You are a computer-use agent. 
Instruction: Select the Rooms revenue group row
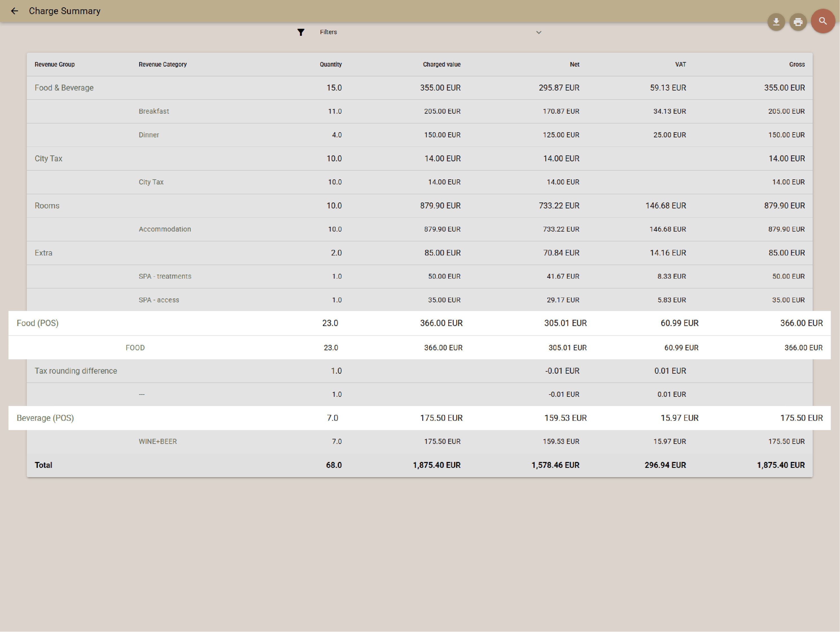(47, 206)
